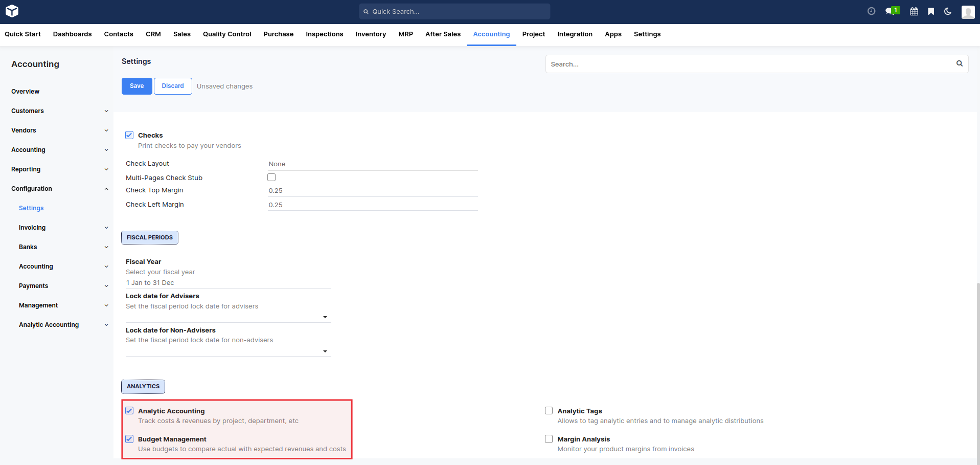Open the Inventory menu
Screen dimensions: 980x465
370,34
